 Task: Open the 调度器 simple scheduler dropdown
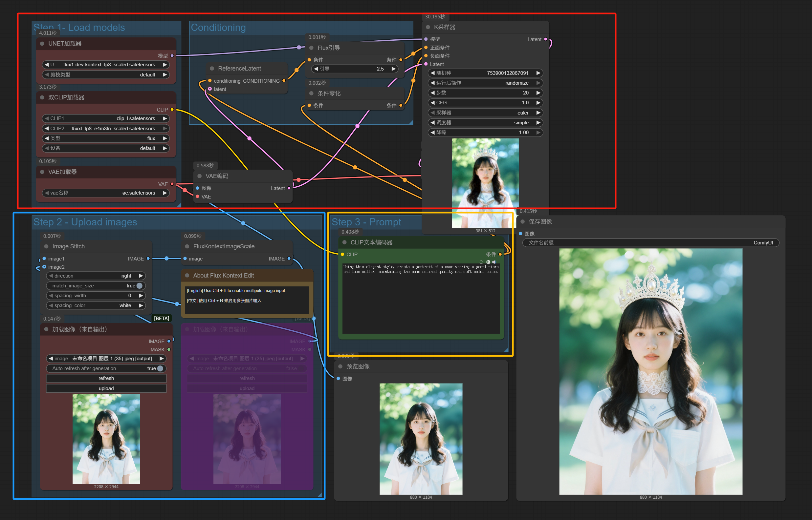[x=485, y=123]
